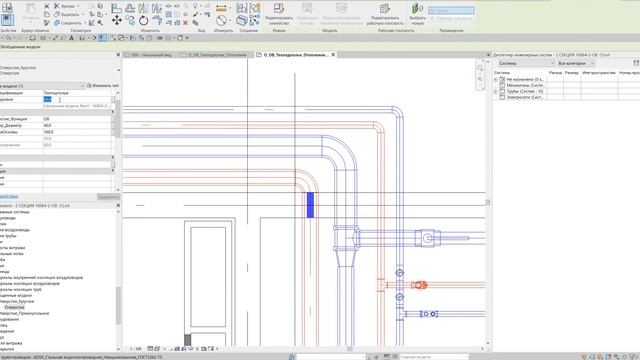640x360 pixels.
Task: Select the Trim/Extend to corner tool
Action: (157, 20)
